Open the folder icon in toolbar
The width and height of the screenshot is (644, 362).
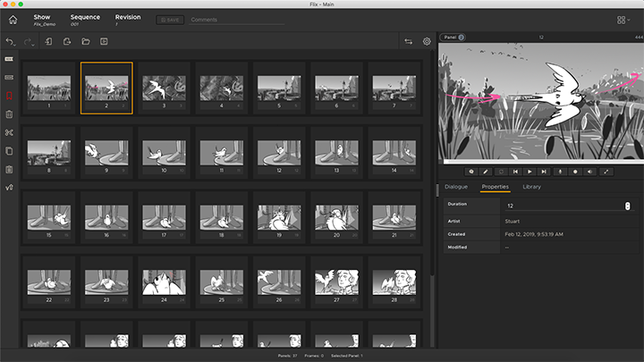coord(86,42)
